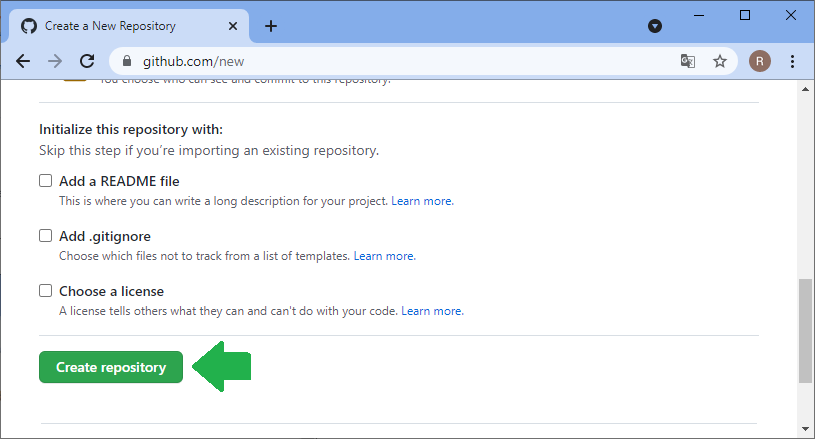Open Learn more link for README

(x=422, y=201)
